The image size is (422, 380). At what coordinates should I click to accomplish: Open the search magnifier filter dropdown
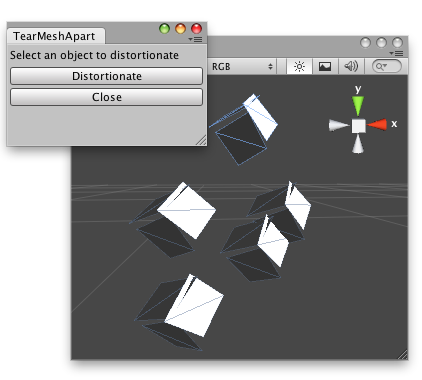coord(381,67)
